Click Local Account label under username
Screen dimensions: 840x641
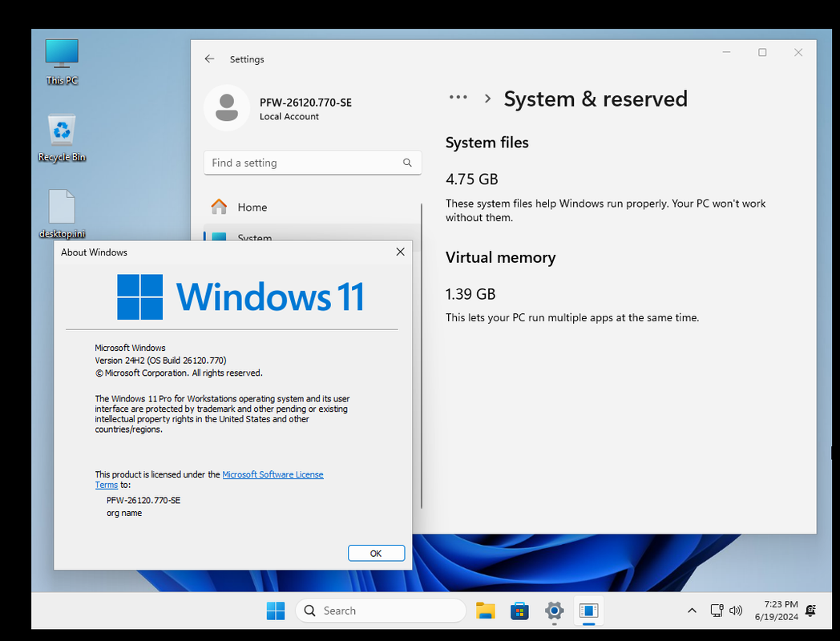click(x=289, y=116)
